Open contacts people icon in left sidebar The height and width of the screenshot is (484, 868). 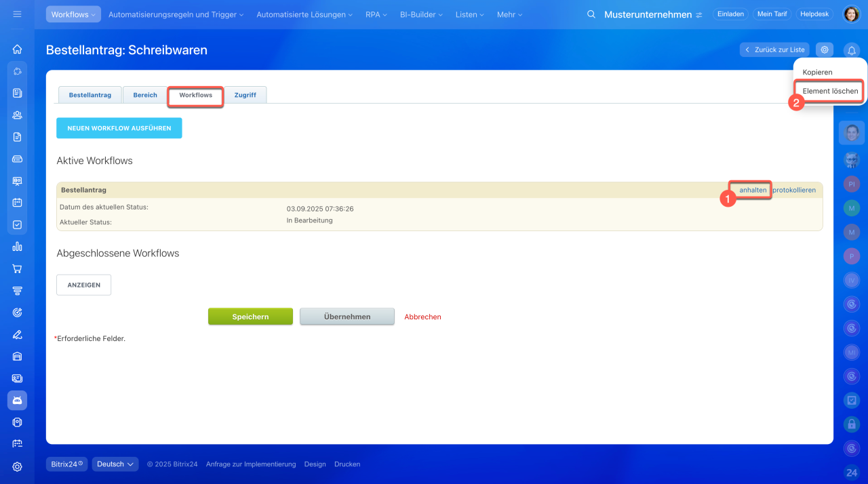pos(17,115)
